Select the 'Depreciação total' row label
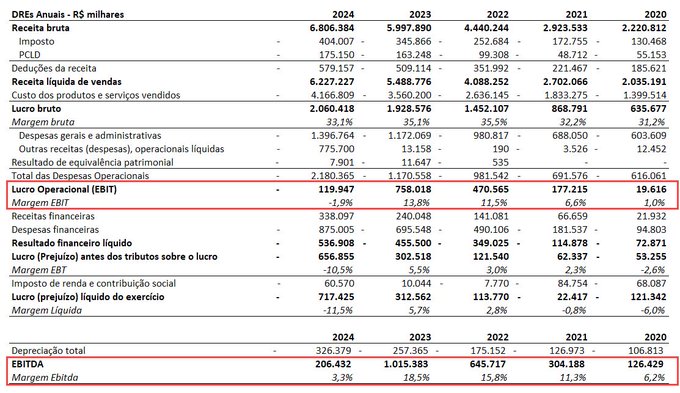 49,350
